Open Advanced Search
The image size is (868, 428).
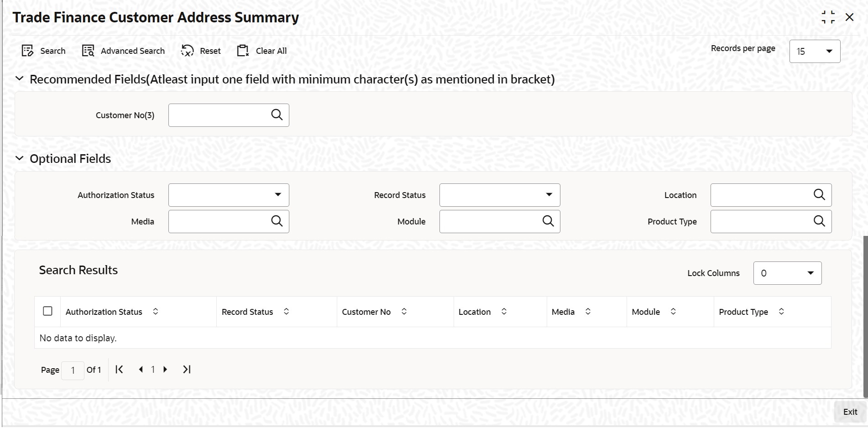88,51
